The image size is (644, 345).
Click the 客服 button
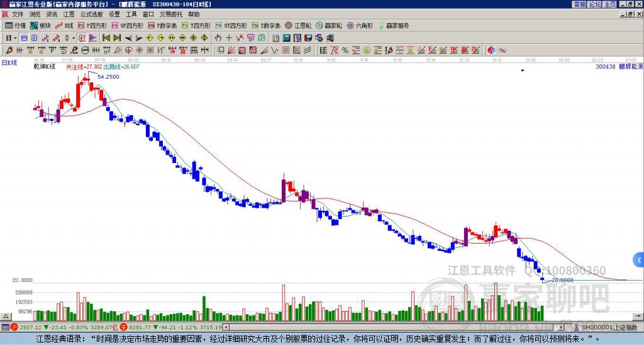point(579,4)
